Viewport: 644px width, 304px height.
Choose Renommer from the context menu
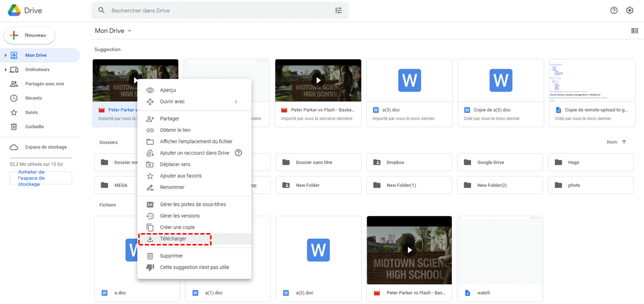click(x=172, y=187)
